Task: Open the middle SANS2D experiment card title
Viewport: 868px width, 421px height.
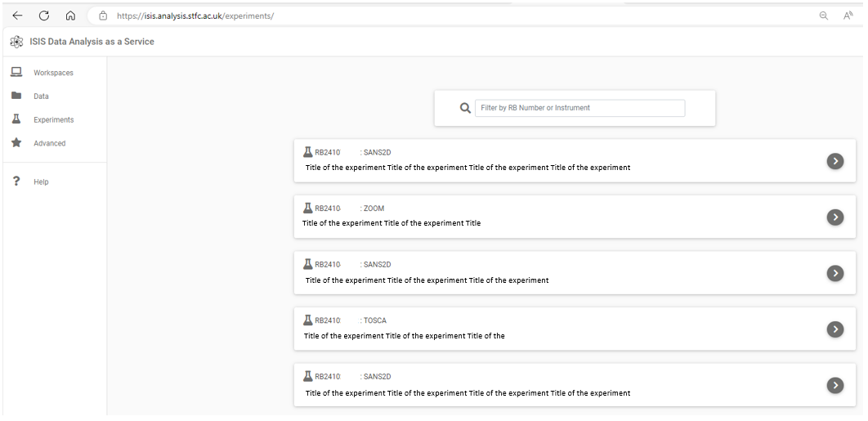Action: pyautogui.click(x=427, y=280)
